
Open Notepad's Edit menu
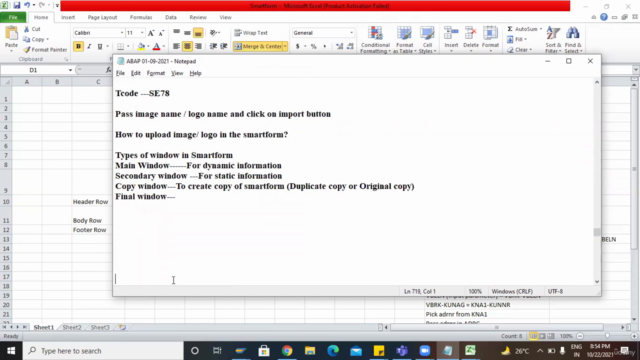[x=136, y=73]
